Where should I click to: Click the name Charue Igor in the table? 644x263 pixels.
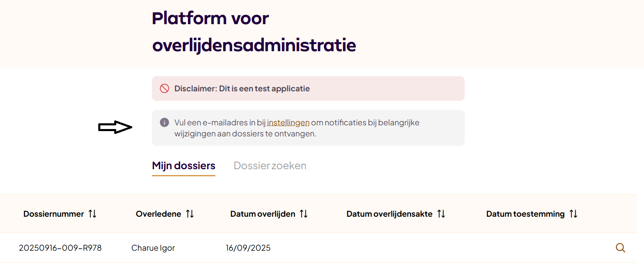153,248
